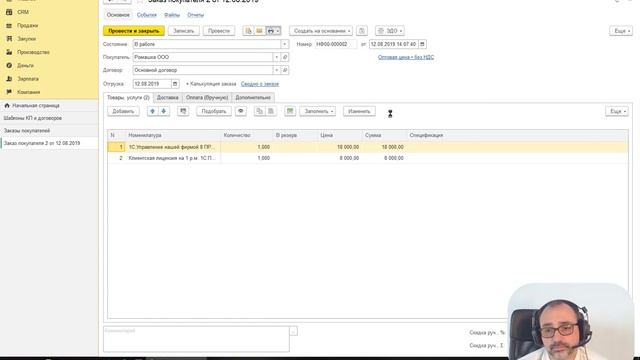Click the Провести и закрыть button
This screenshot has height=360, width=640.
(x=134, y=31)
